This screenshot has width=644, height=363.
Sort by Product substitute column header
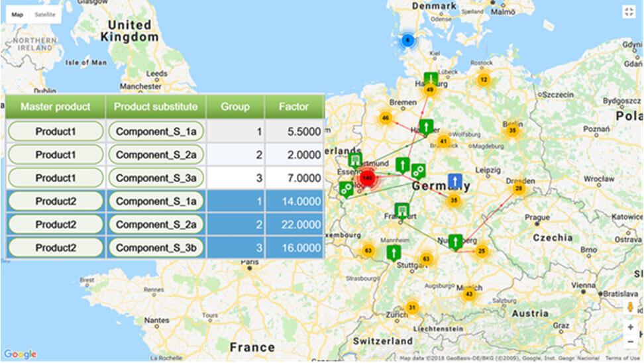coord(156,107)
